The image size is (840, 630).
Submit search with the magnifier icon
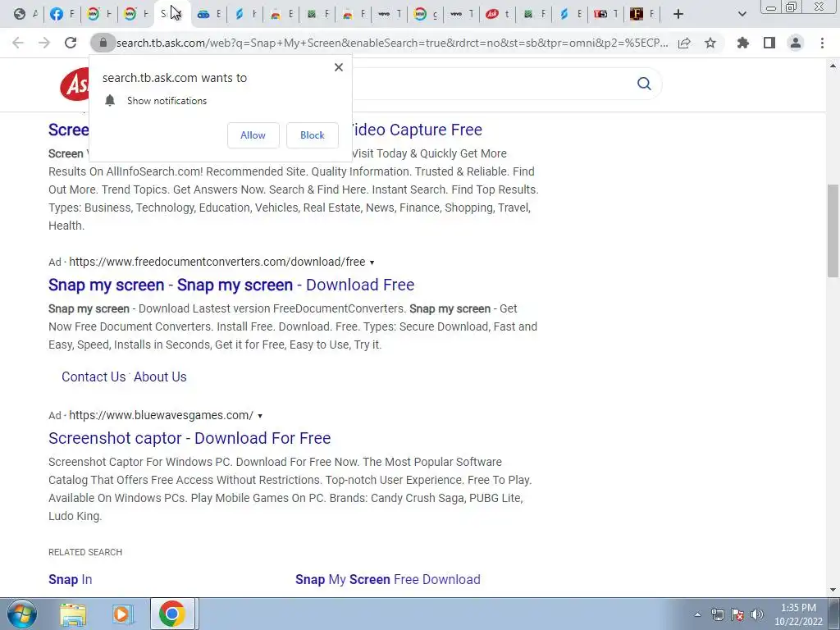[644, 84]
